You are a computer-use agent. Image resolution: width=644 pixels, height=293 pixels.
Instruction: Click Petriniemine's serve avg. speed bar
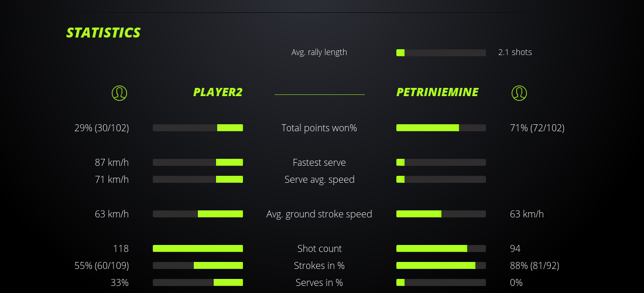click(x=441, y=179)
